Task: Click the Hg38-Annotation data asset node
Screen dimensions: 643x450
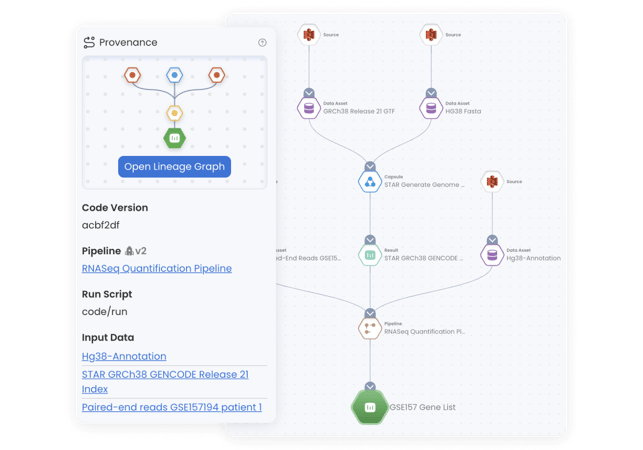Action: pos(492,255)
